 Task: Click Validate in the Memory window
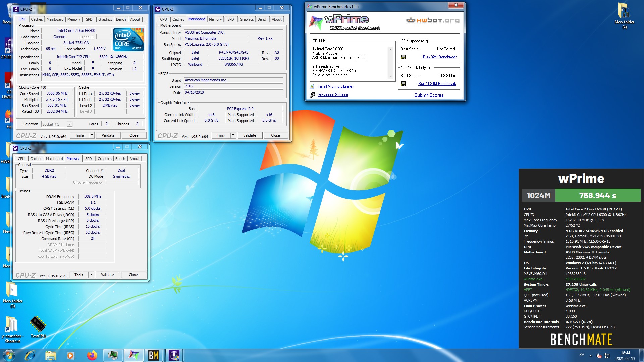[107, 275]
